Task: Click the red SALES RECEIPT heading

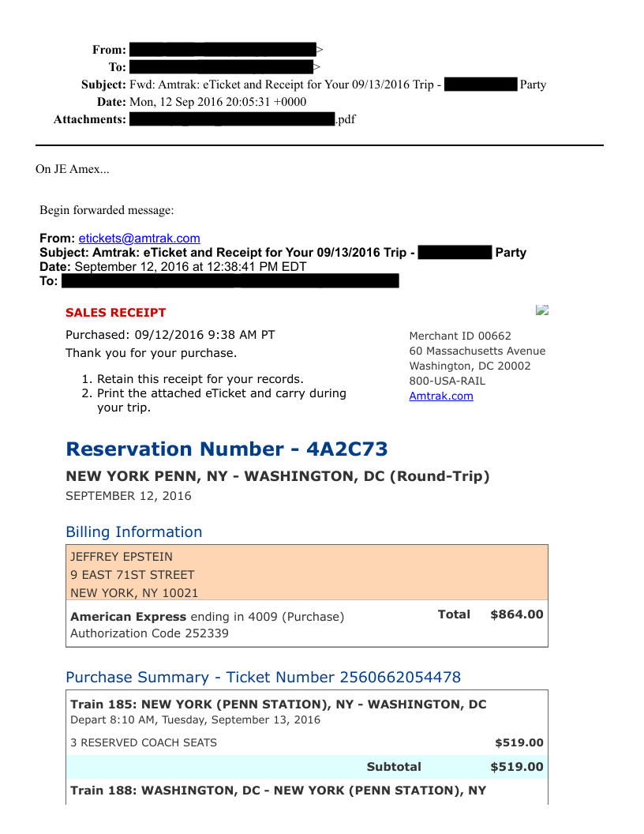Action: click(116, 313)
